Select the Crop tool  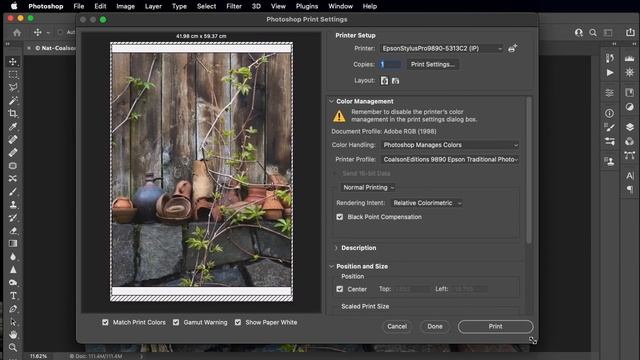pyautogui.click(x=13, y=113)
